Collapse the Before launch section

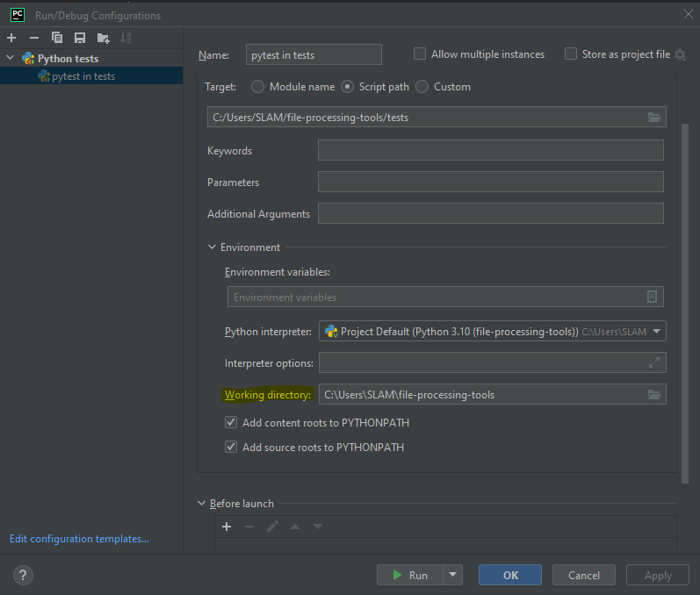pyautogui.click(x=201, y=503)
